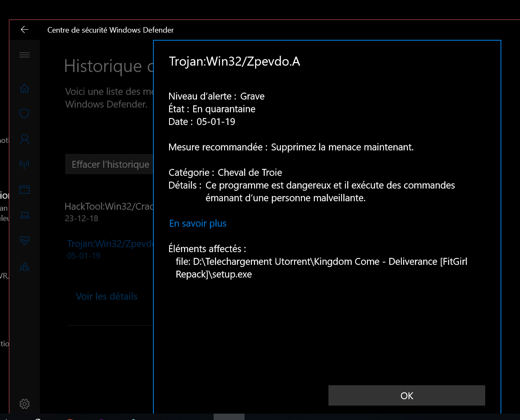The height and width of the screenshot is (420, 520).
Task: Click the Trojan:Win32/Zpevdo.A dialog title
Action: (x=235, y=61)
